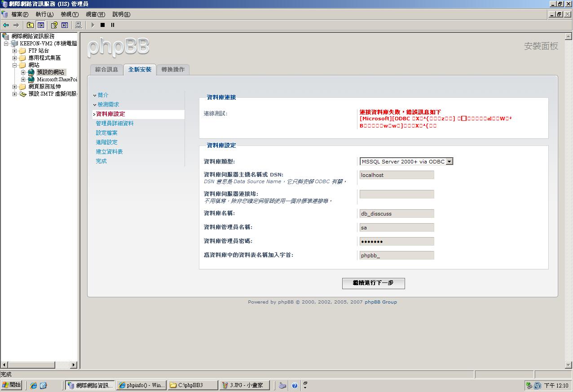
Task: Expand the Microsoft SharePoint node
Action: click(x=23, y=79)
